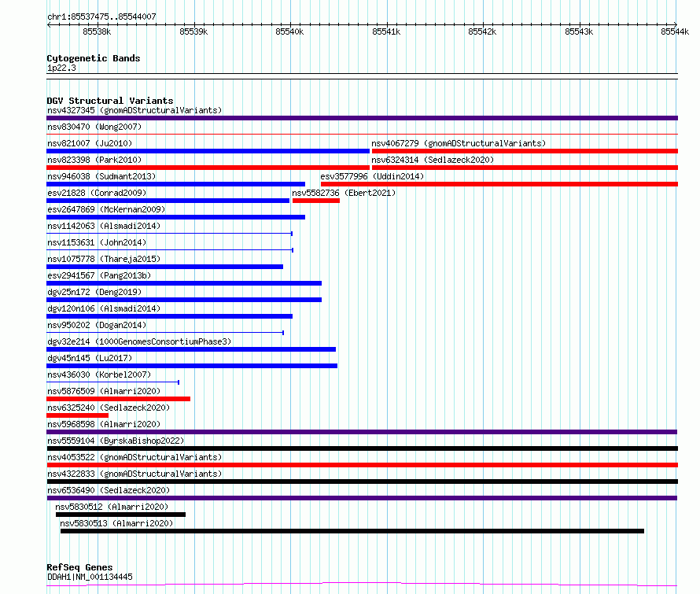The width and height of the screenshot is (700, 594).
Task: Click the red bar of esv3577996 (Uddin2014)
Action: [499, 184]
